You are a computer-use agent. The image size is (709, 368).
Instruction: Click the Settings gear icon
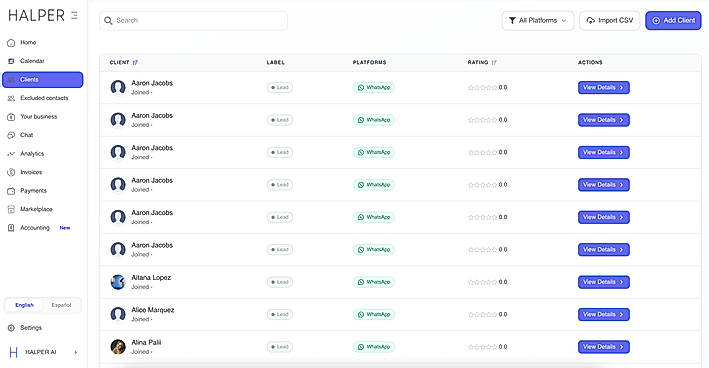[11, 328]
